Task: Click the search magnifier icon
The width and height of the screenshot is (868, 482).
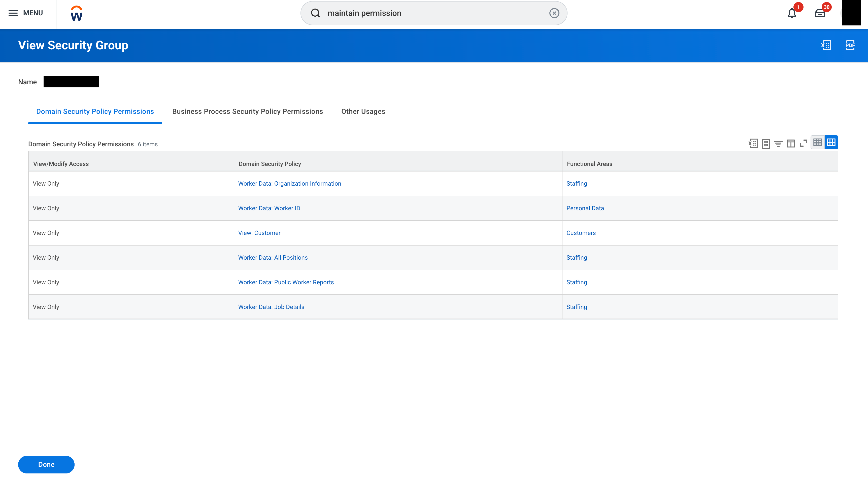Action: click(315, 13)
